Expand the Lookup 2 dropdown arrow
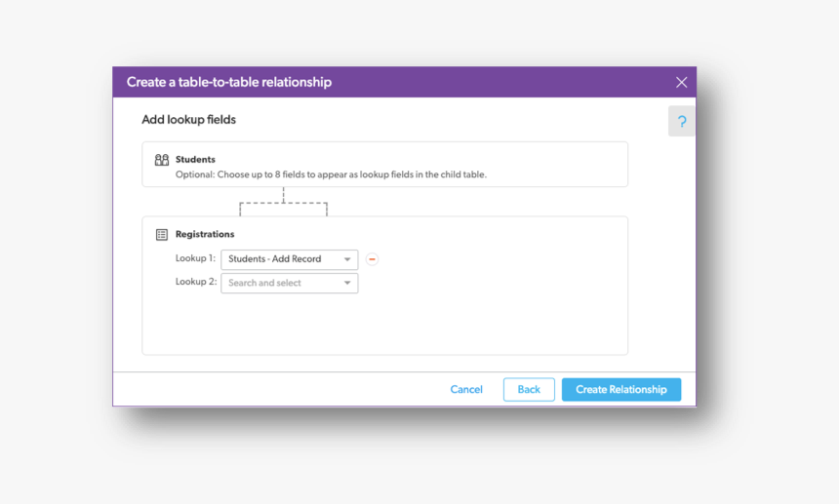 [x=347, y=284]
